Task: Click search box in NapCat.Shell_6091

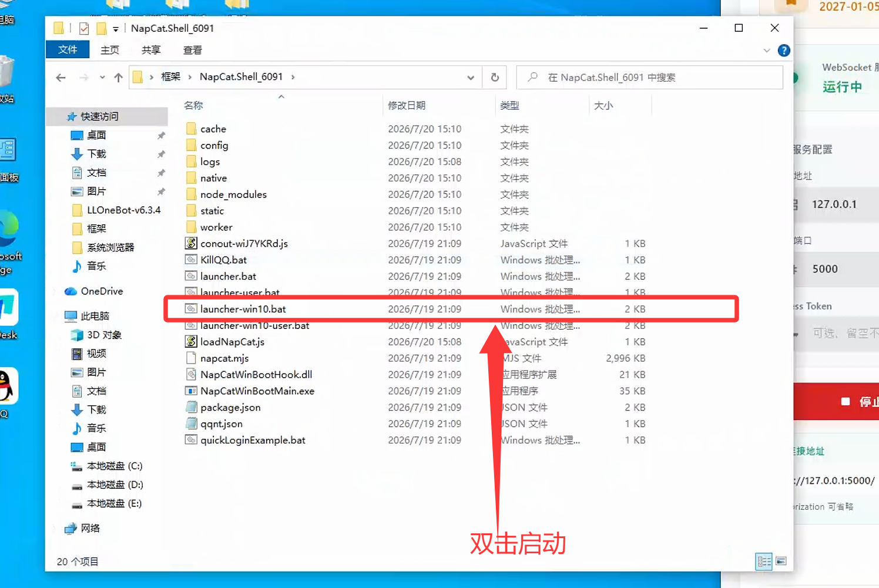Action: [649, 78]
